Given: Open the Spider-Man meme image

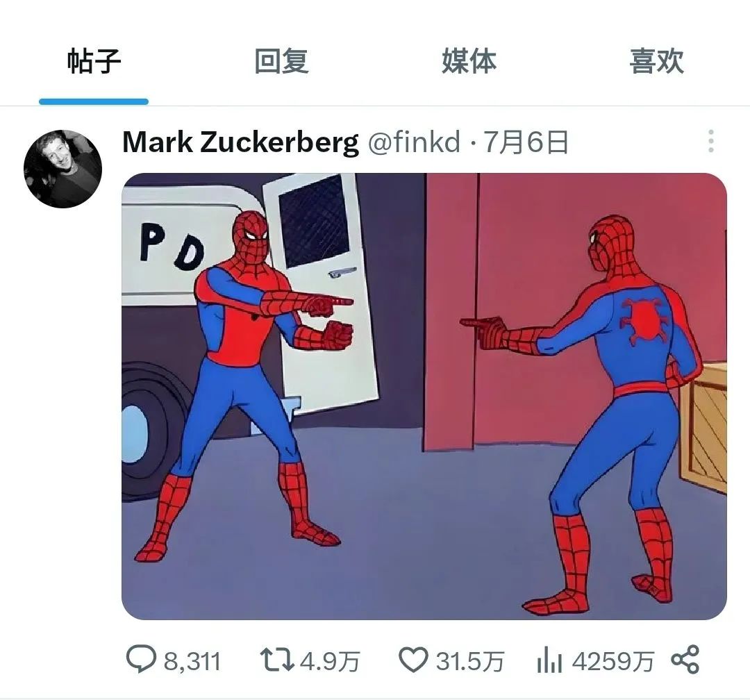Looking at the screenshot, I should (x=424, y=396).
